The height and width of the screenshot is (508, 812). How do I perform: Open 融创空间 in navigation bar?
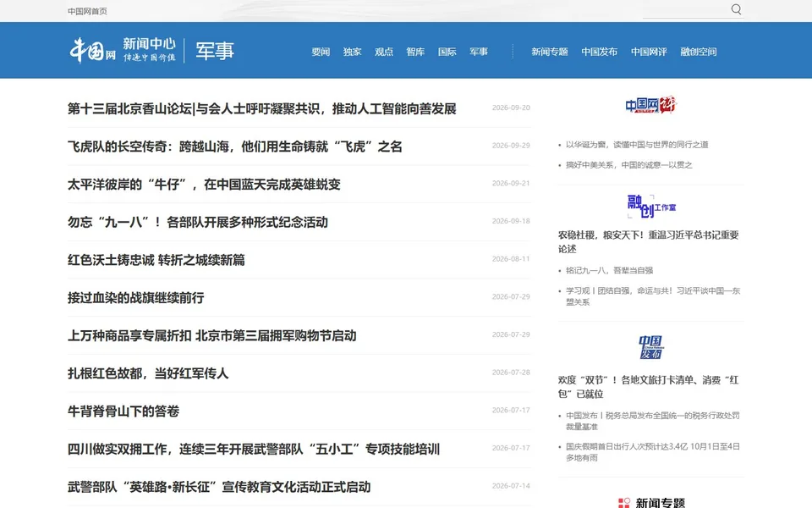click(699, 52)
